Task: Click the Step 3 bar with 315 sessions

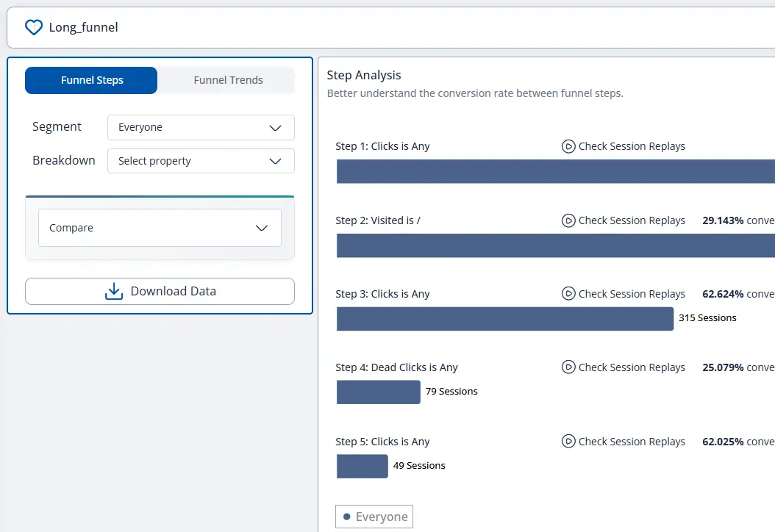Action: [504, 319]
